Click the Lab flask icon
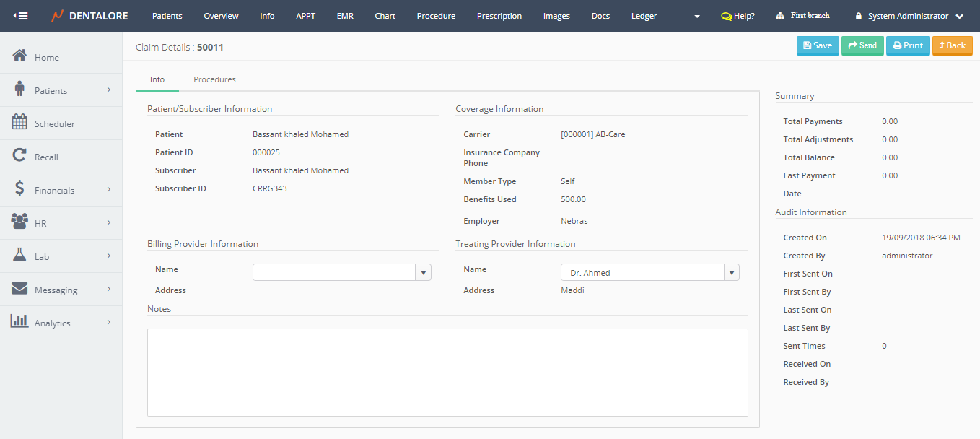980x439 pixels. (19, 256)
